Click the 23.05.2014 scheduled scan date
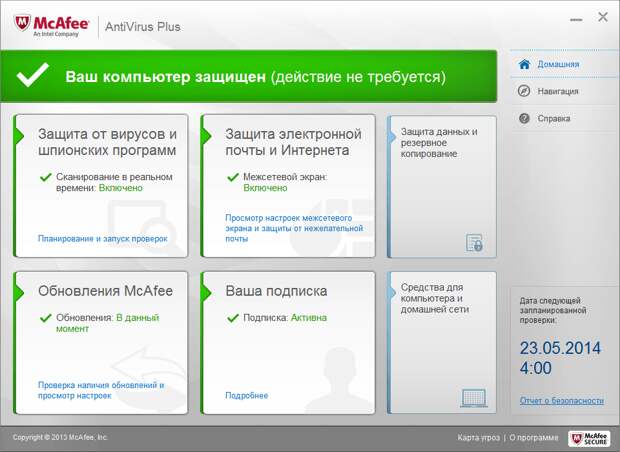The height and width of the screenshot is (452, 620). (x=560, y=348)
